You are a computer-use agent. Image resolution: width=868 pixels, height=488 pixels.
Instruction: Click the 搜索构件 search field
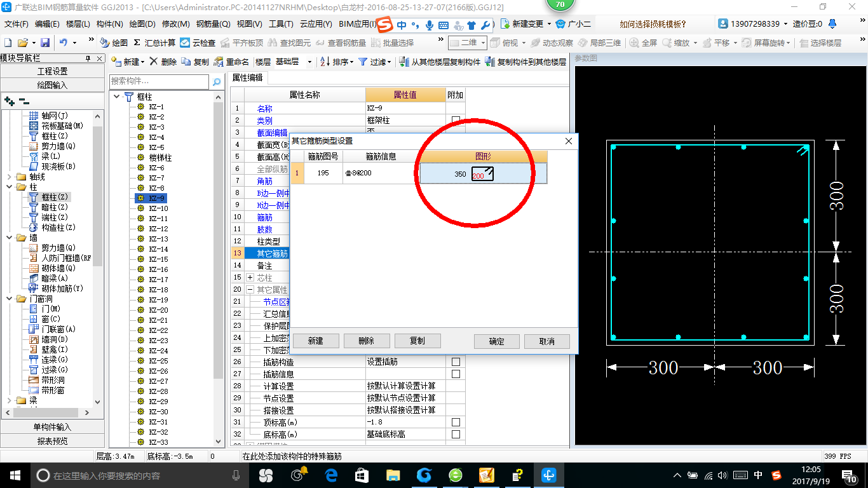(x=159, y=81)
